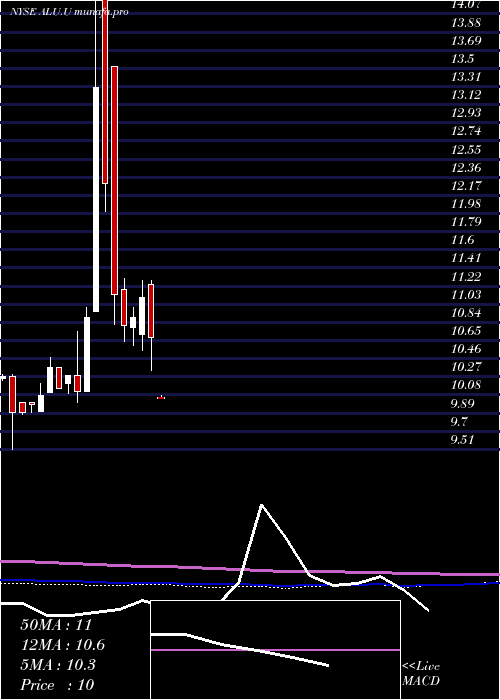This screenshot has height=700, width=500.
Task: Click the <<Live MACD label
Action: pyautogui.click(x=421, y=674)
